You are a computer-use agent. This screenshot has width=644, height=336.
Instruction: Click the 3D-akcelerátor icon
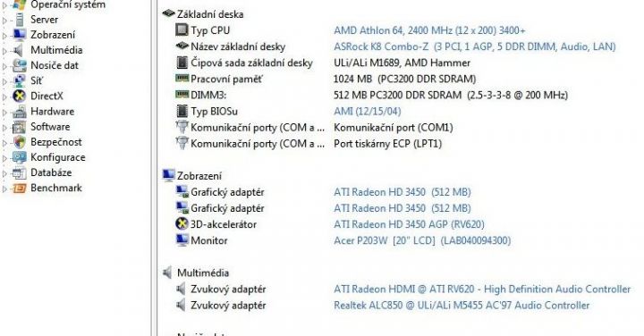(182, 224)
